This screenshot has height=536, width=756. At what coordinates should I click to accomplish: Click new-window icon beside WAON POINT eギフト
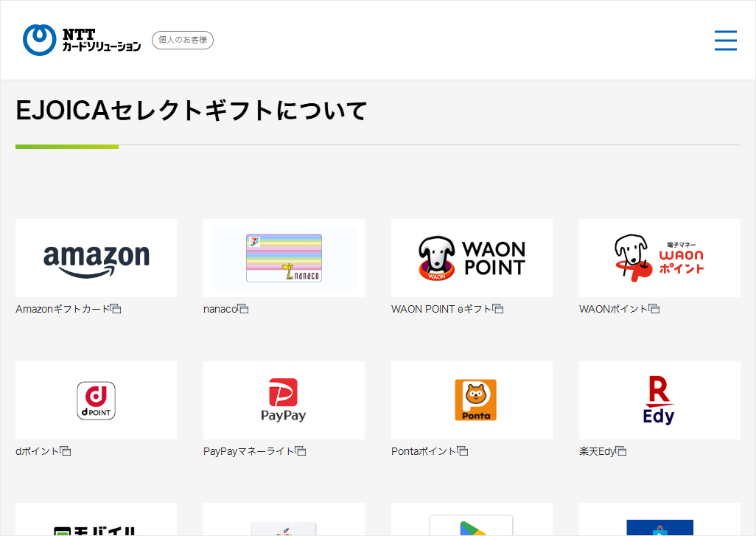498,309
